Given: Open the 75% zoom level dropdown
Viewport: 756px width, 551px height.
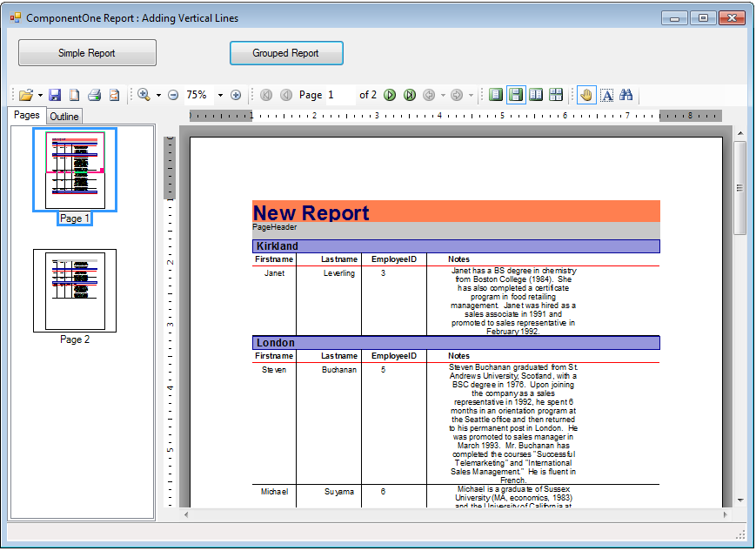Looking at the screenshot, I should coord(220,95).
